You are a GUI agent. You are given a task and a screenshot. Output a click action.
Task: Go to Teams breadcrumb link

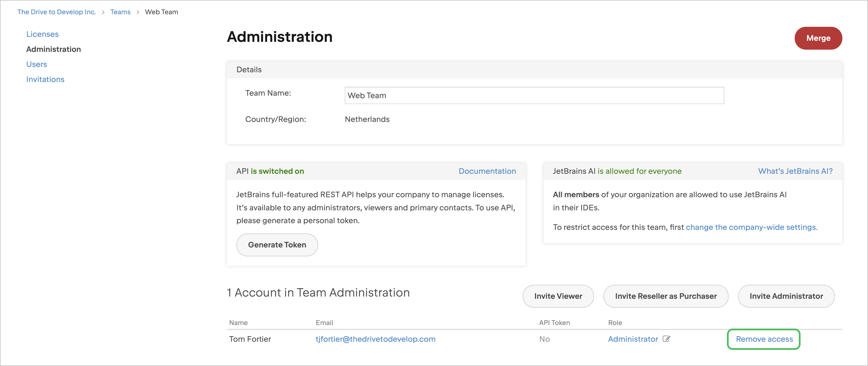coord(120,12)
